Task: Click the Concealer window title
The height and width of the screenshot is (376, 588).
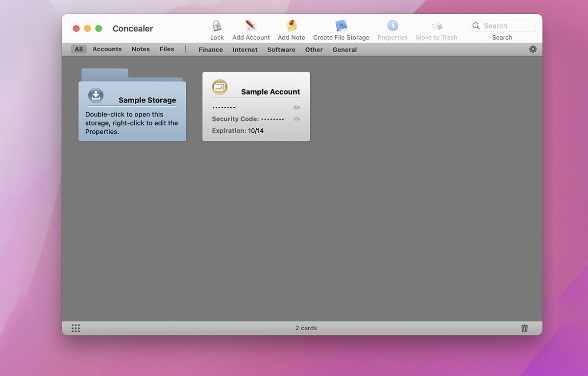Action: point(133,28)
